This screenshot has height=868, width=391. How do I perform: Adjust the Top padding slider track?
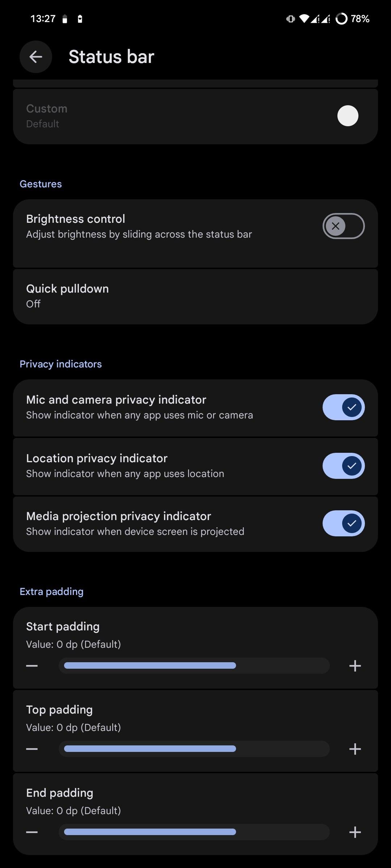click(194, 749)
